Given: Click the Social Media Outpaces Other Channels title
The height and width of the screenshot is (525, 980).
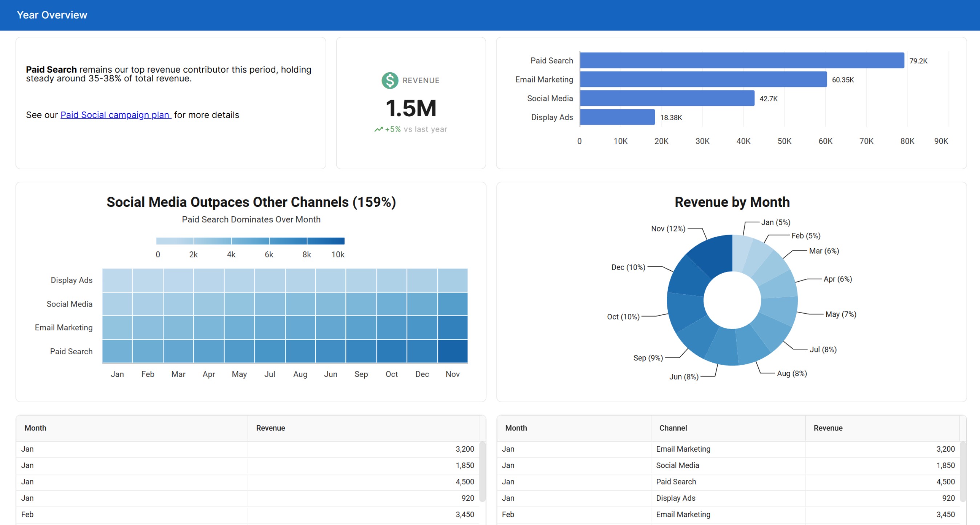Looking at the screenshot, I should tap(251, 202).
